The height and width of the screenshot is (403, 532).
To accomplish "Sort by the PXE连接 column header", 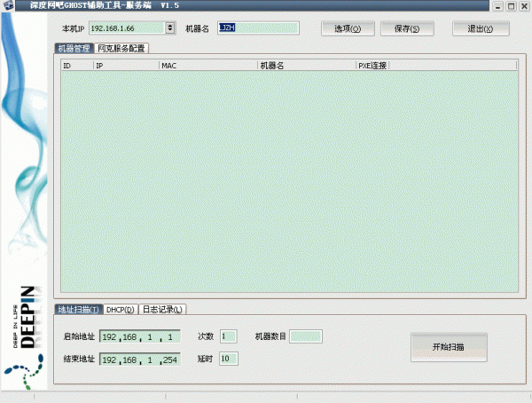I will [x=372, y=65].
